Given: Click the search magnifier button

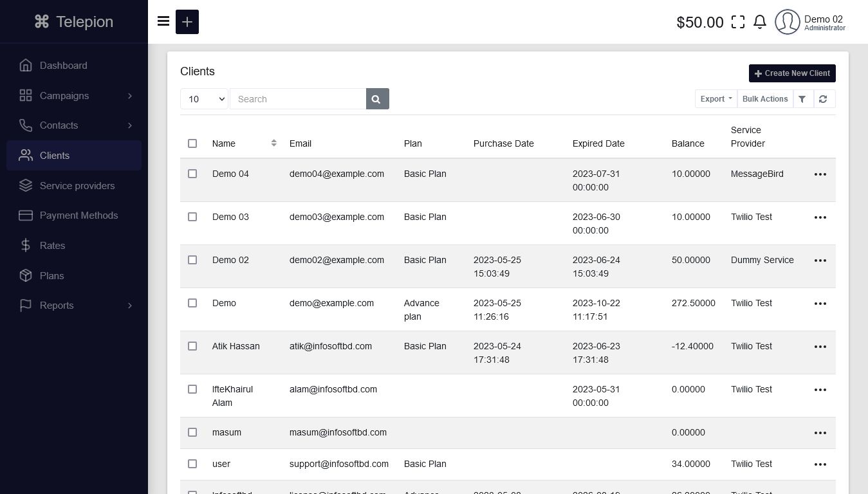Looking at the screenshot, I should click(x=377, y=99).
